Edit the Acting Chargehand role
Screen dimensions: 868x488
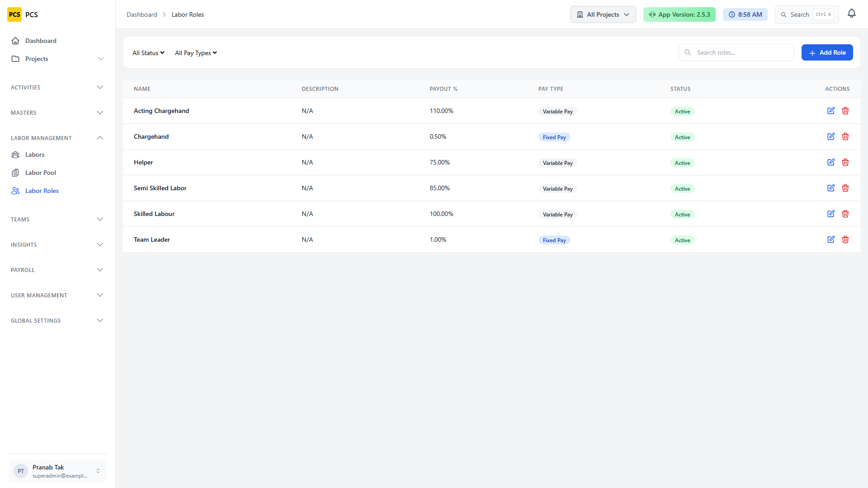(x=831, y=111)
